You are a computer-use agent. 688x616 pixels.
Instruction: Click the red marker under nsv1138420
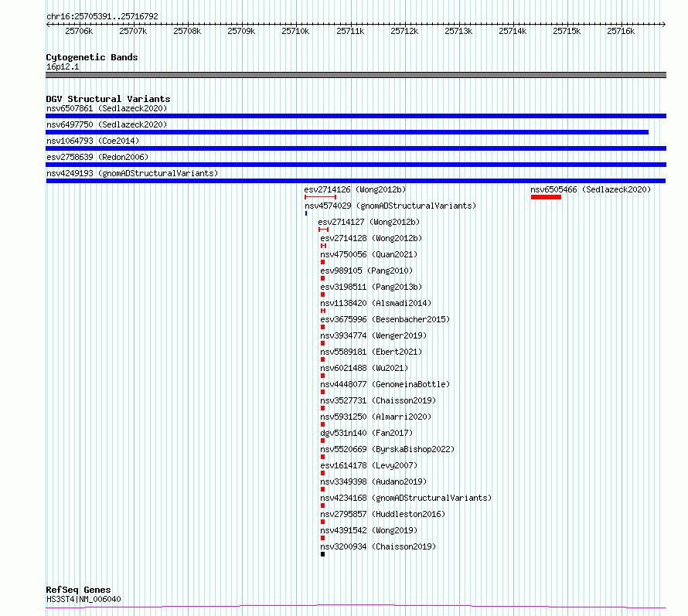[x=323, y=311]
